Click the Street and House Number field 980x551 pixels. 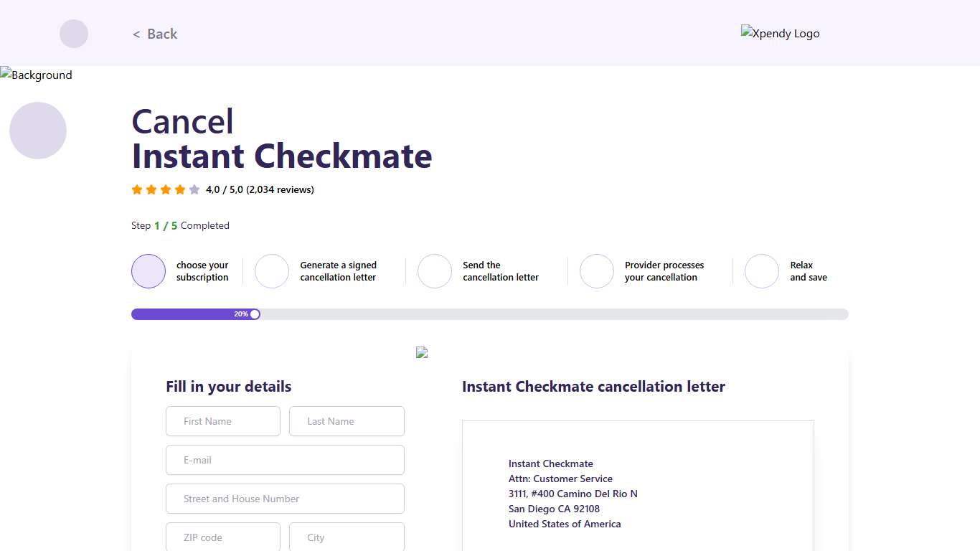[285, 499]
